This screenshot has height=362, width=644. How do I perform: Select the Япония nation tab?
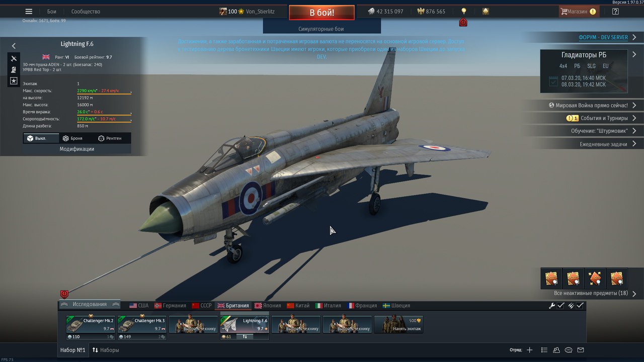point(268,305)
